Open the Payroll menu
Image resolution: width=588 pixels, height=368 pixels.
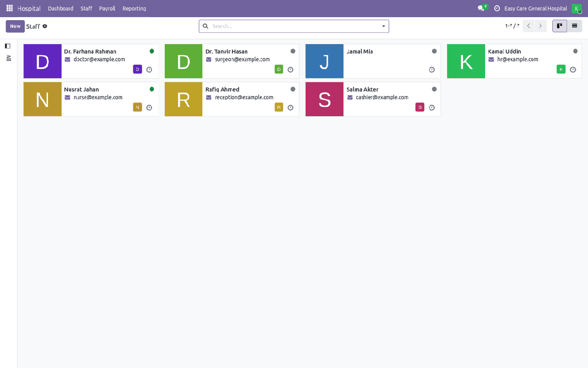[x=107, y=8]
